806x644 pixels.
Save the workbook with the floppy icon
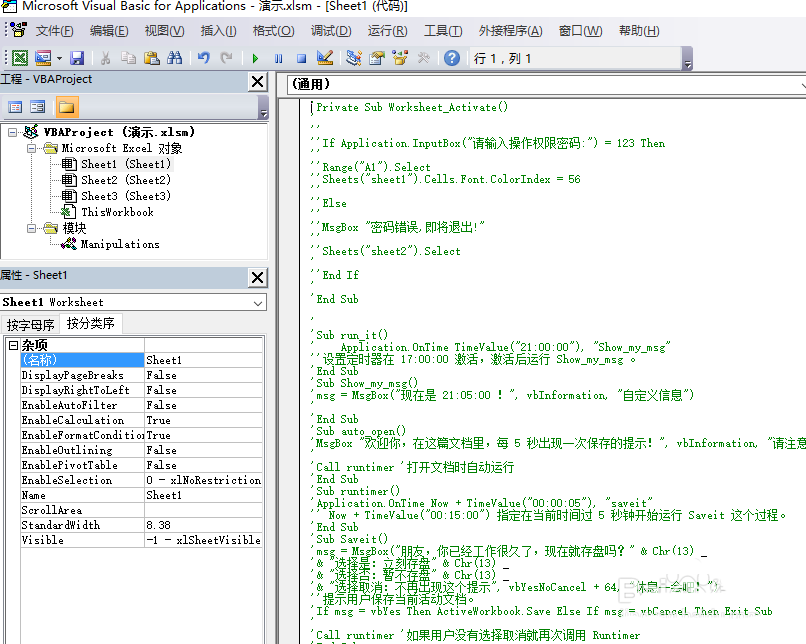(77, 58)
